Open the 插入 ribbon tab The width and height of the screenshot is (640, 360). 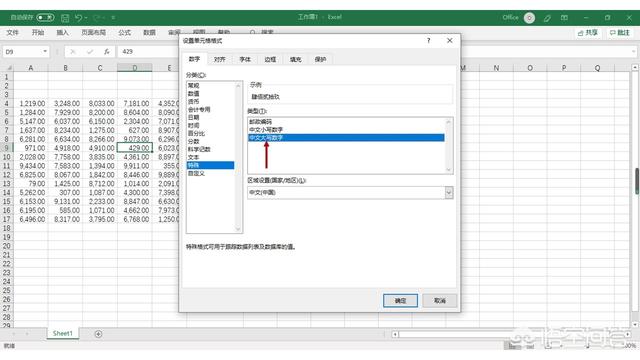(62, 33)
